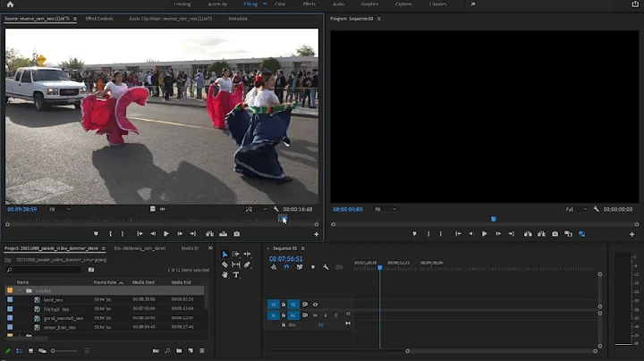Screen dimensions: 644x361
Task: Toggle insert sequences as nests button
Action: point(274,267)
